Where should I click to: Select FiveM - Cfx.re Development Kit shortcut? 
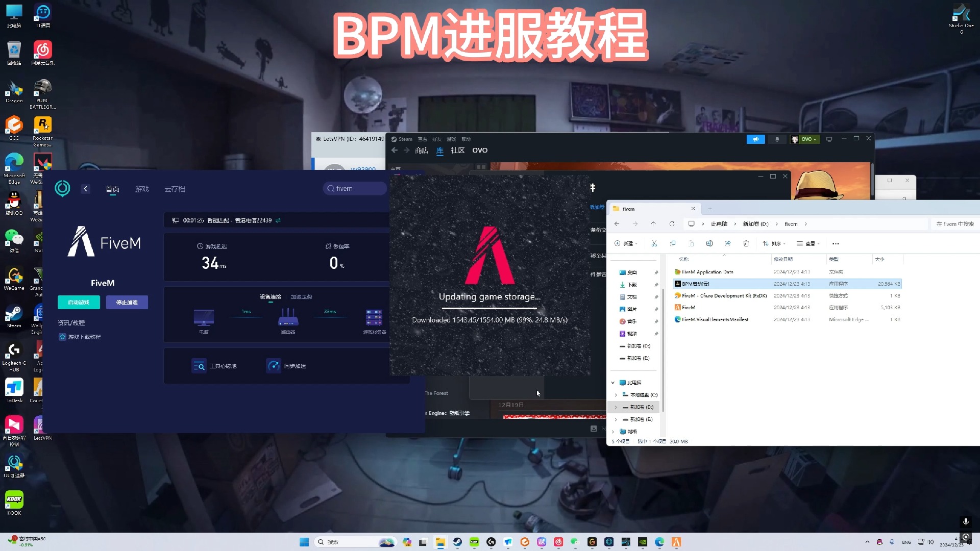724,296
